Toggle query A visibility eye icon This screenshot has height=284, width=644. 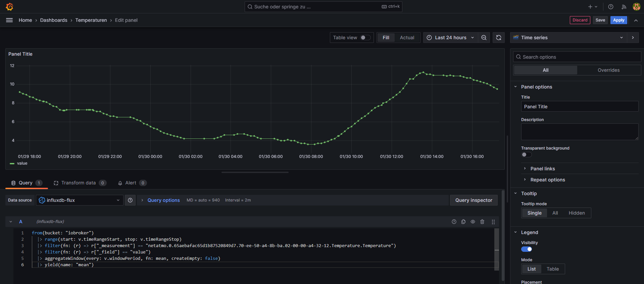(473, 222)
